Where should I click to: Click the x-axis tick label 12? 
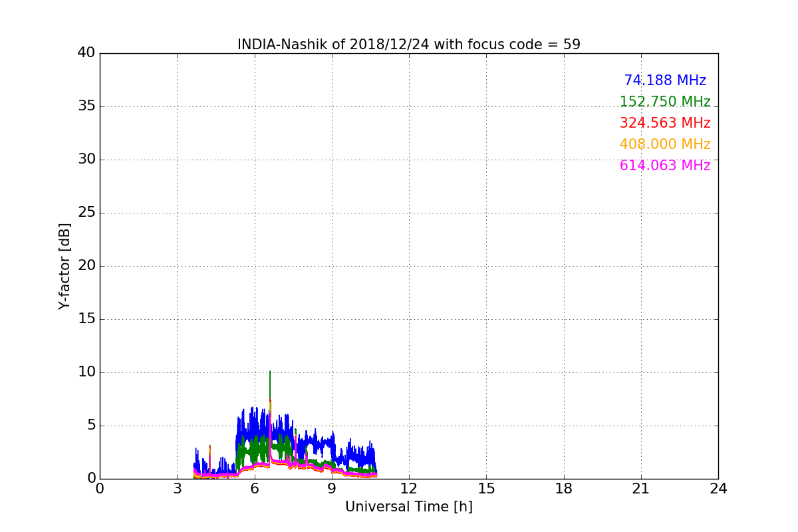[409, 489]
